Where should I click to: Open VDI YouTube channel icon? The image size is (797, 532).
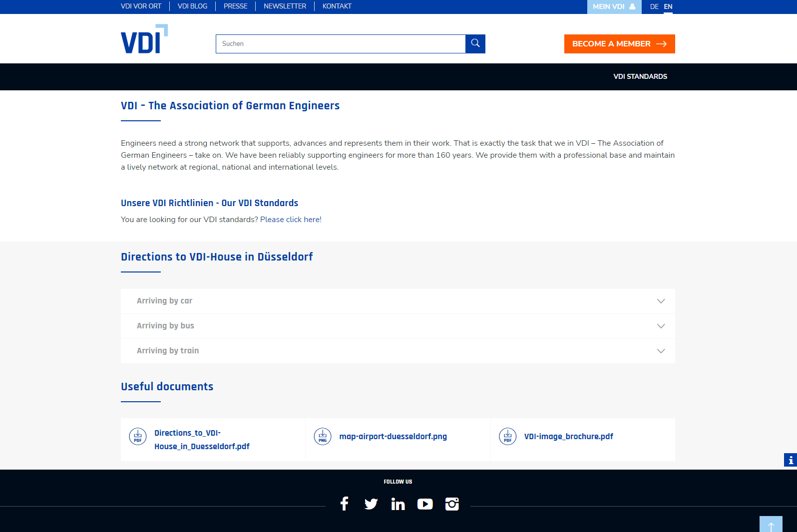click(x=425, y=504)
